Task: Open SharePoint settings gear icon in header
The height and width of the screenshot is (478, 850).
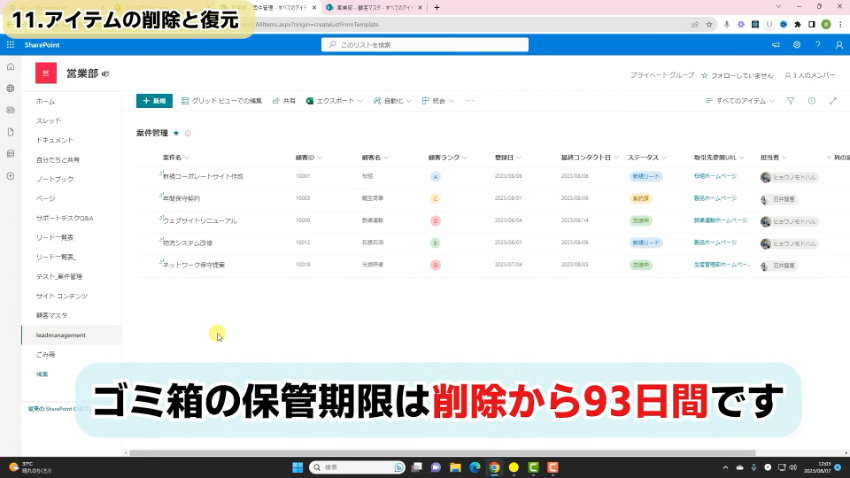Action: [797, 44]
